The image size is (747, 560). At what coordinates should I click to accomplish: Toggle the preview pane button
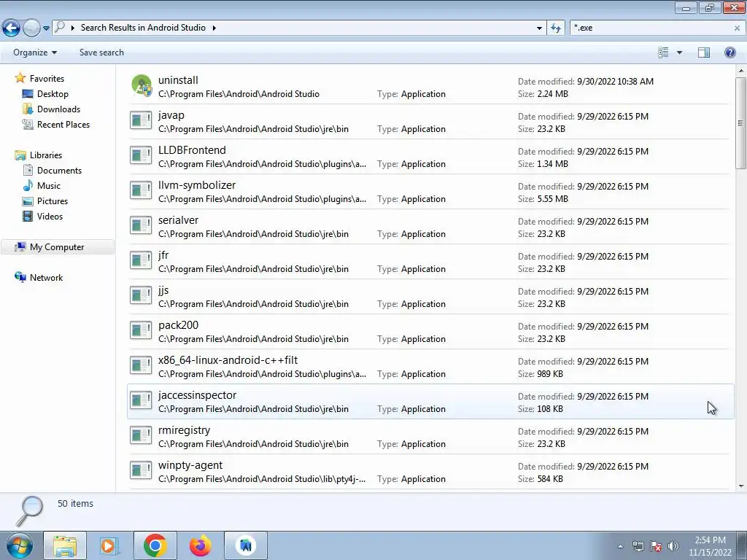click(704, 52)
